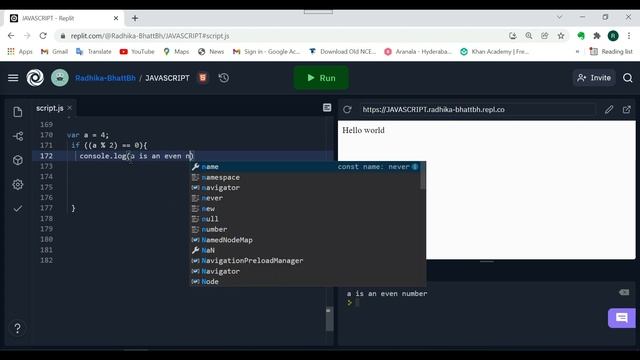Click line number 172 in gutter

tap(47, 156)
